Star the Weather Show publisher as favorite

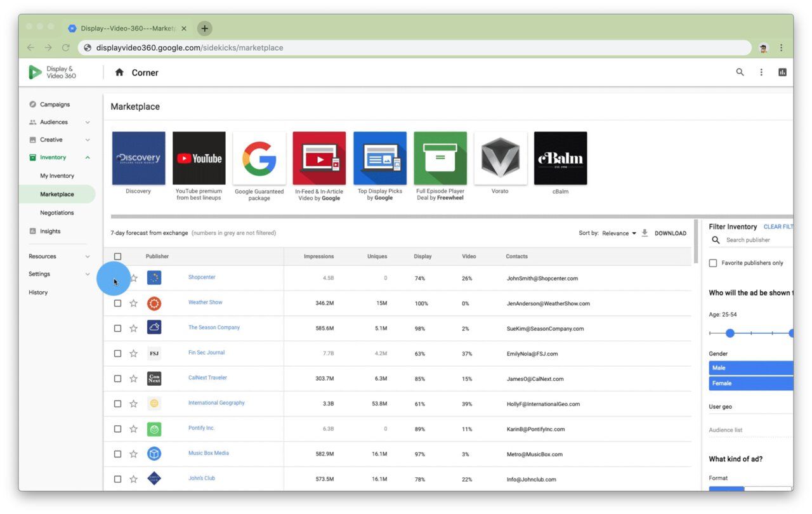133,303
